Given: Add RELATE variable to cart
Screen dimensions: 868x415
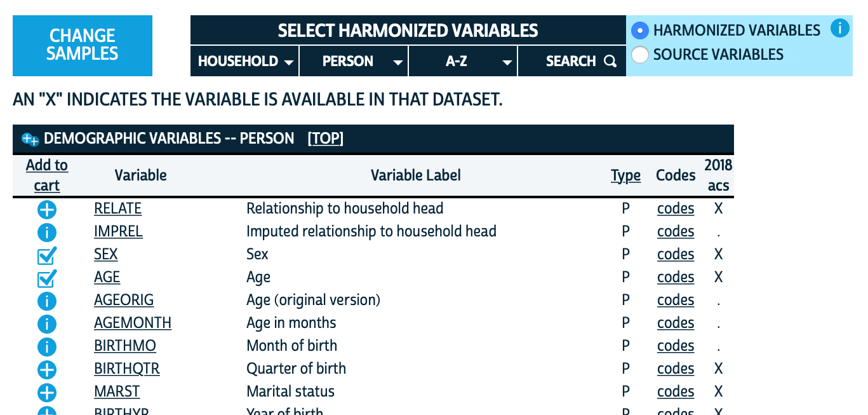Looking at the screenshot, I should [x=47, y=210].
